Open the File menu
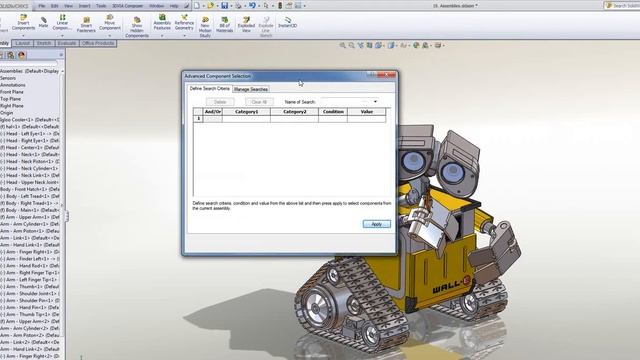Image resolution: width=640 pixels, height=360 pixels. click(x=42, y=6)
